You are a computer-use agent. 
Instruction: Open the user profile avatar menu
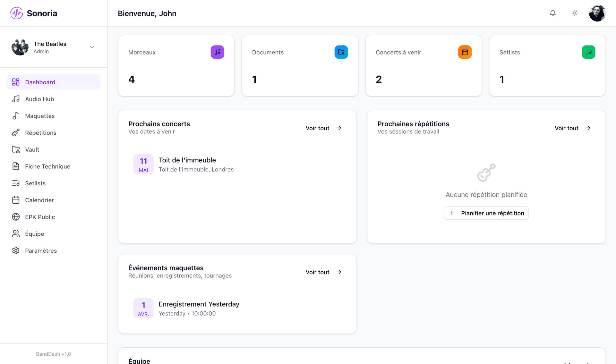[x=597, y=13]
